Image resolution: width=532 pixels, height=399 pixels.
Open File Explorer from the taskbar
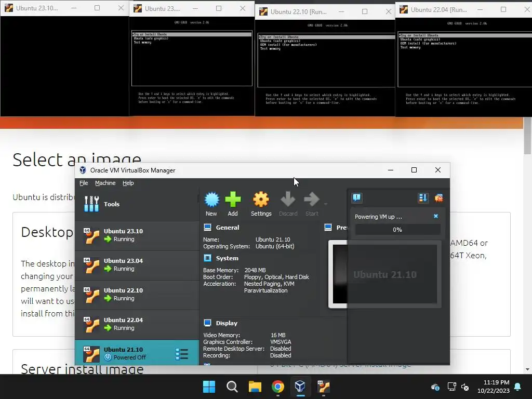[x=255, y=387]
